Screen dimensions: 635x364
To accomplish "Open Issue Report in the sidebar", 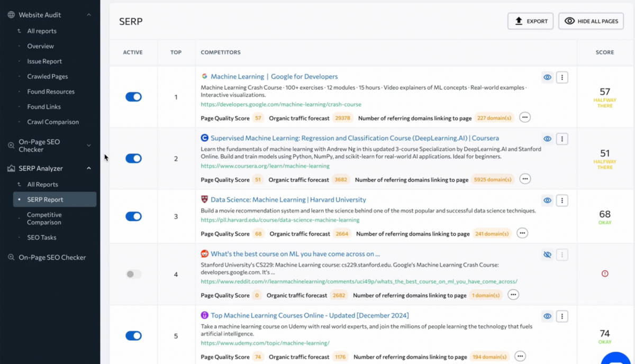I will pos(44,61).
